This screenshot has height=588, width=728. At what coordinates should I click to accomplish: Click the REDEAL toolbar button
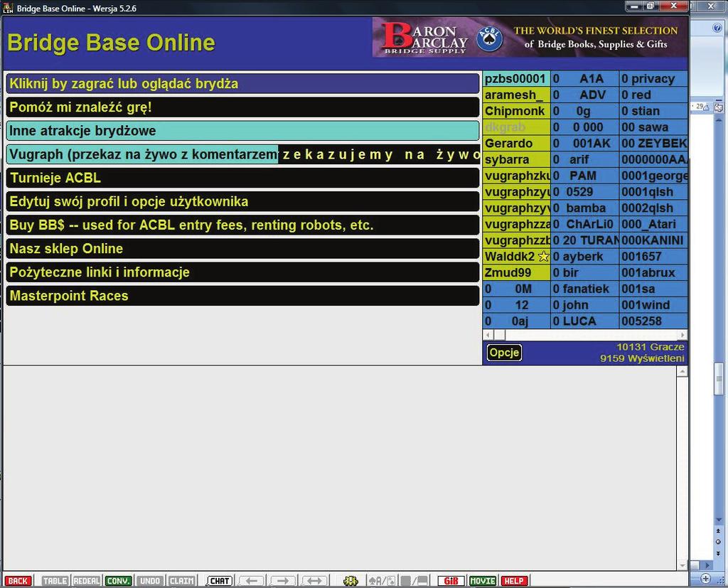coord(87,581)
